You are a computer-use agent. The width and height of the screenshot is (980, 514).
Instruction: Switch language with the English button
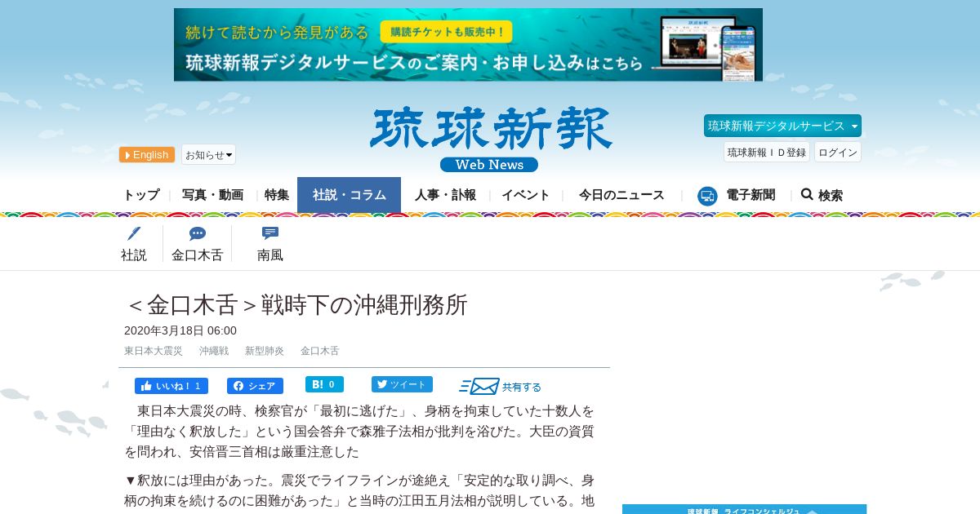[x=147, y=155]
